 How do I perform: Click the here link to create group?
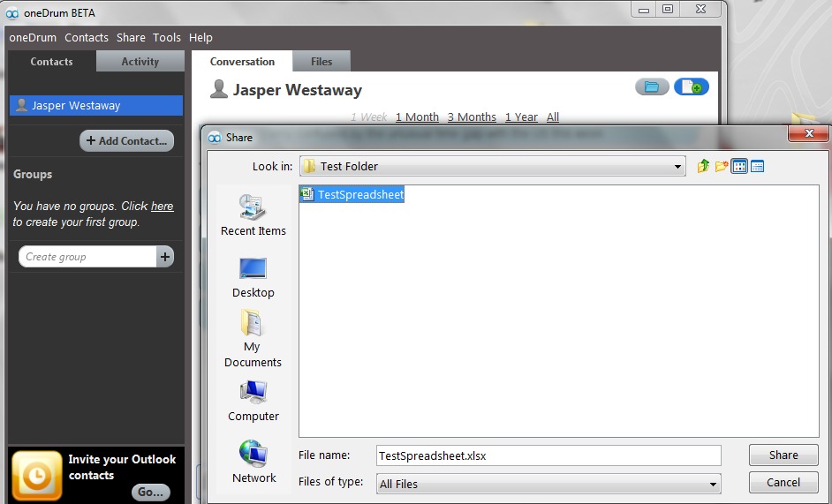click(163, 206)
